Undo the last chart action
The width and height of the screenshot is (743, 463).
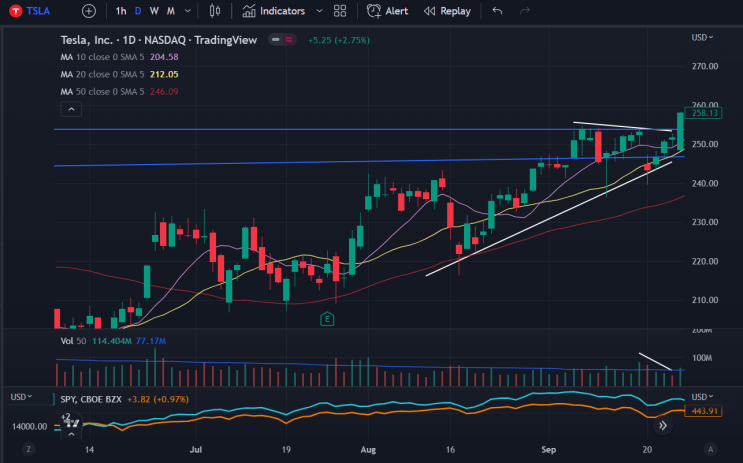497,11
